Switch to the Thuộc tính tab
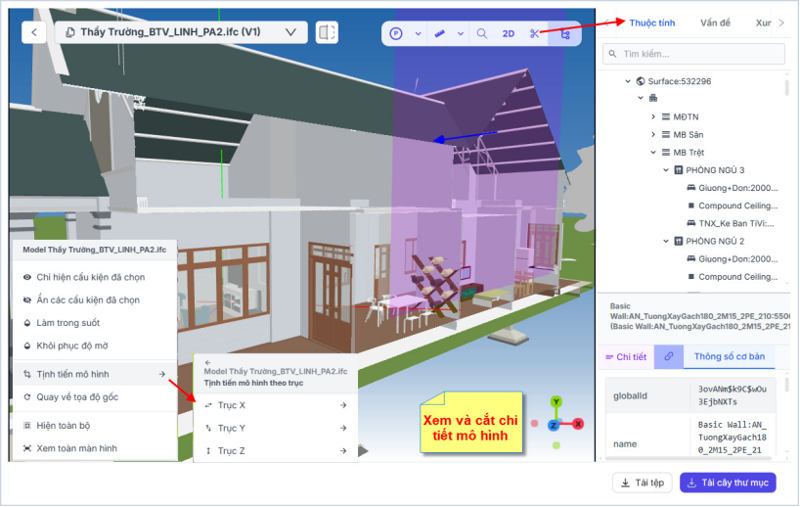Viewport: 800px width, 507px height. point(652,23)
